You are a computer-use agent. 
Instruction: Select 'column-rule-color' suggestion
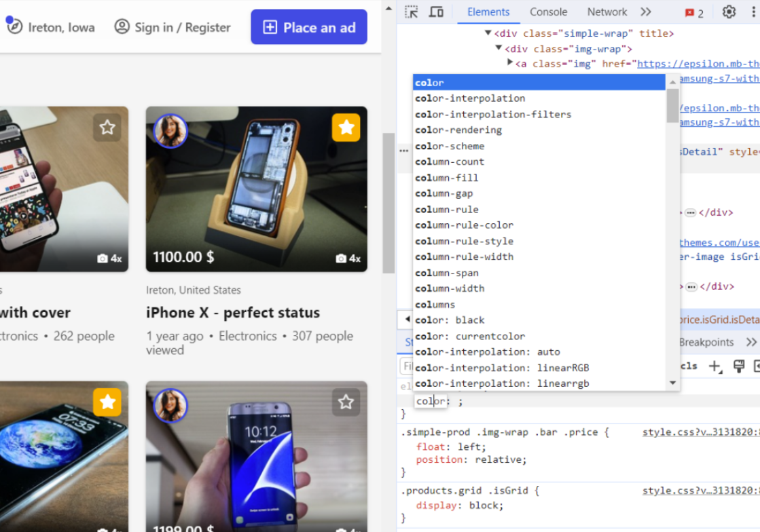tap(539, 225)
